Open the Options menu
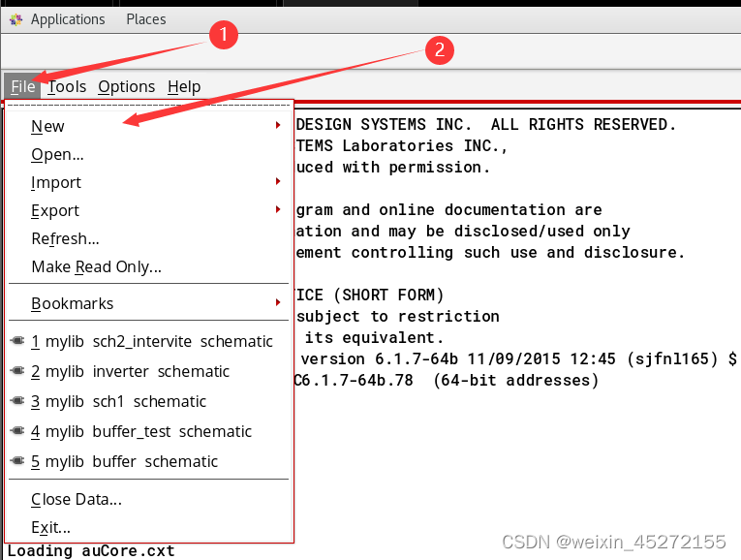This screenshot has height=560, width=741. point(126,87)
